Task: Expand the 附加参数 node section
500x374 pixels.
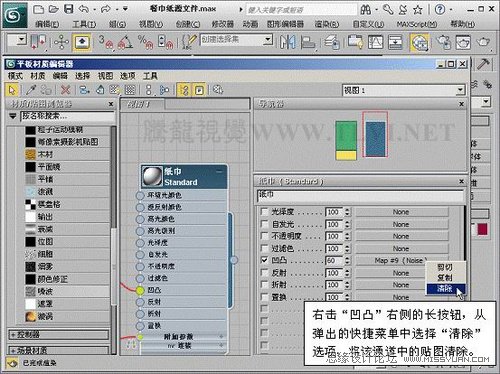Action: tap(221, 337)
